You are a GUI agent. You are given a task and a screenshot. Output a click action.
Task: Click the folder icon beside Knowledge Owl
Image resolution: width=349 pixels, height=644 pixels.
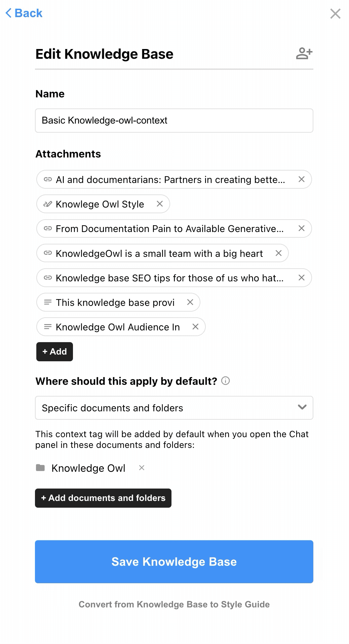[x=40, y=468]
